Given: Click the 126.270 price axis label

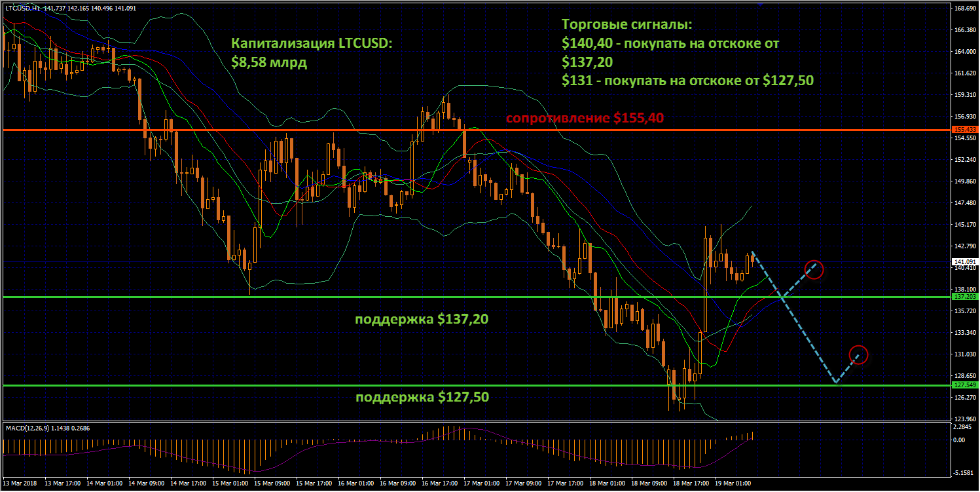Looking at the screenshot, I should pos(966,397).
